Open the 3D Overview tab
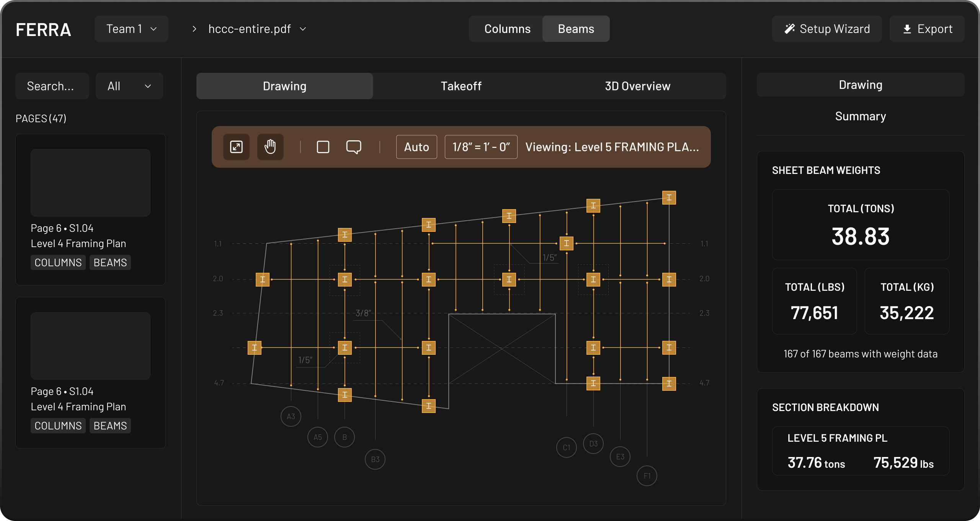Image resolution: width=980 pixels, height=521 pixels. [x=637, y=86]
